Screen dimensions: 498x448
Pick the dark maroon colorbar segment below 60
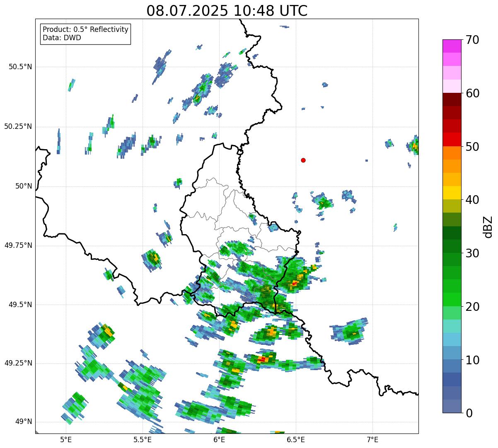pos(452,99)
